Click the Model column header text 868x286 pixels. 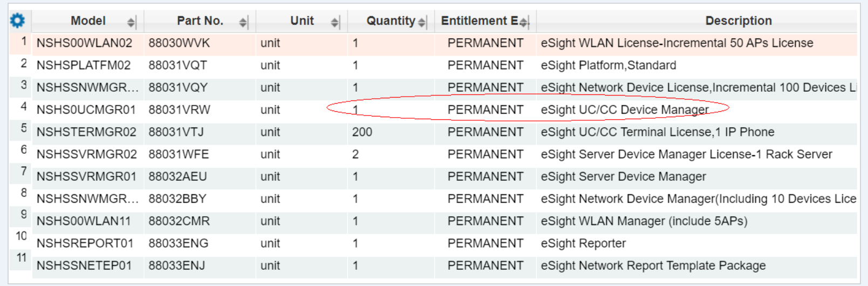tap(88, 21)
